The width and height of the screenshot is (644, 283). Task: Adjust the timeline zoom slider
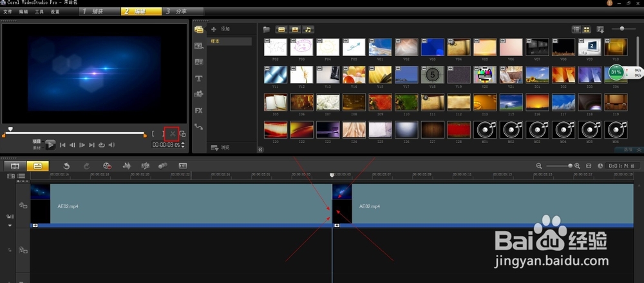[x=570, y=166]
